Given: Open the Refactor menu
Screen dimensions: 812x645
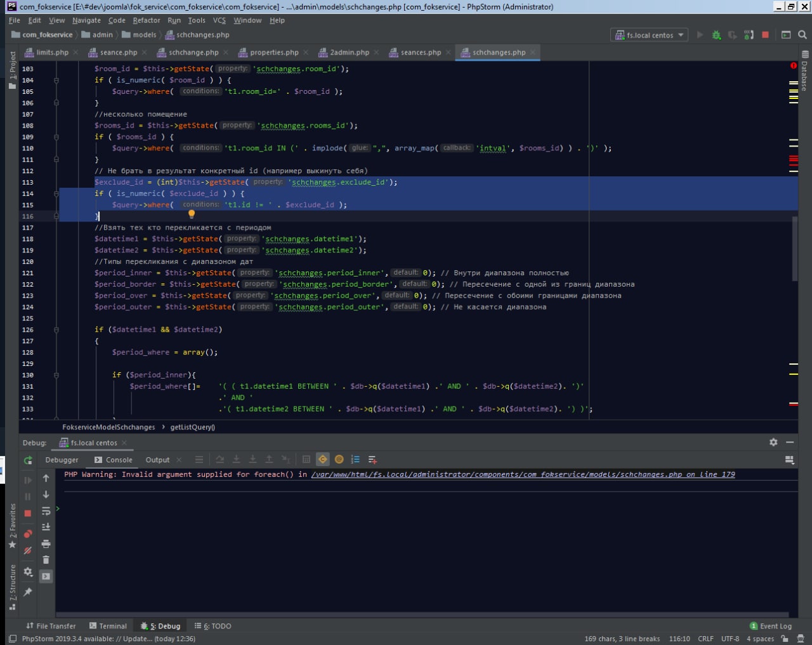Looking at the screenshot, I should tap(146, 20).
